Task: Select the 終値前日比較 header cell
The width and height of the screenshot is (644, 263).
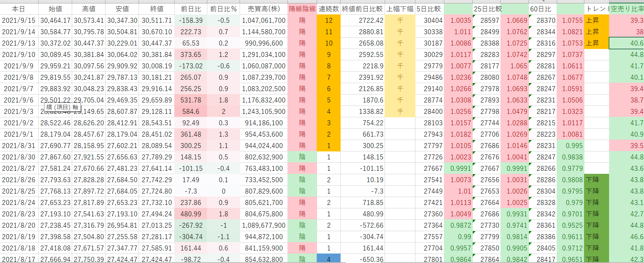Action: [x=362, y=9]
